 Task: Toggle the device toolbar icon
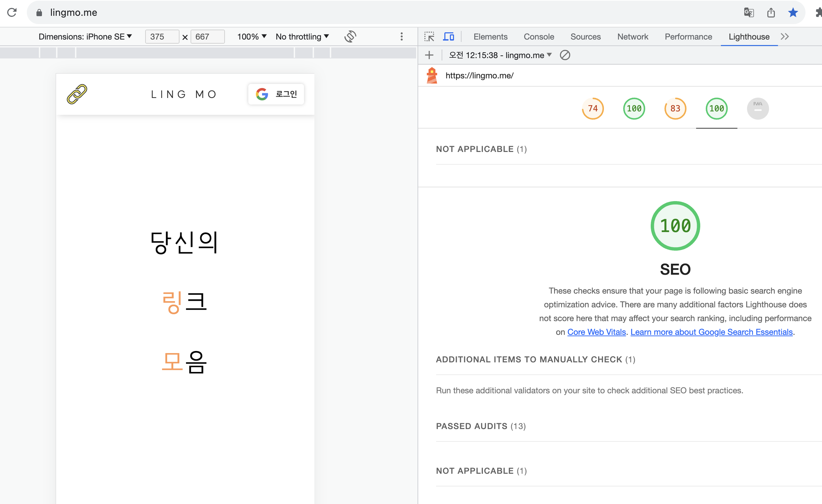448,36
